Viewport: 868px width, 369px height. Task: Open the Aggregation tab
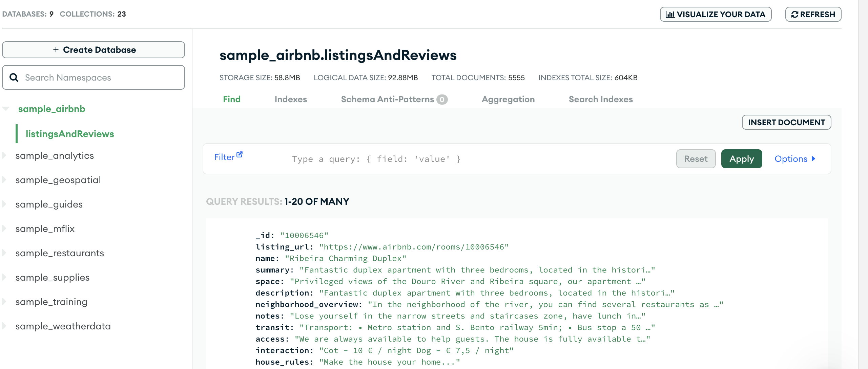(x=508, y=99)
